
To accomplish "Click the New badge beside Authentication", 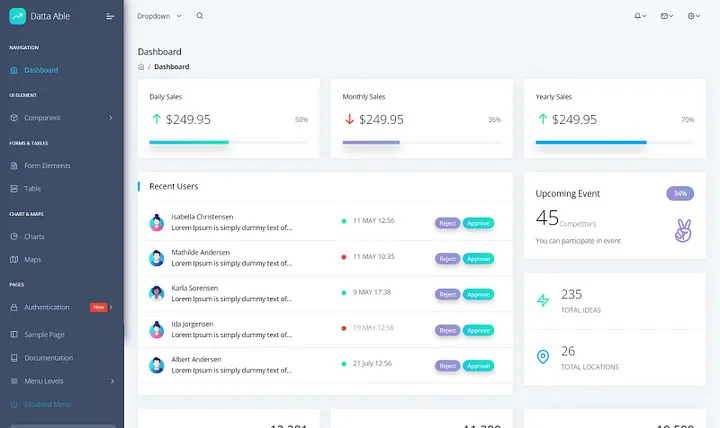I will click(x=98, y=307).
